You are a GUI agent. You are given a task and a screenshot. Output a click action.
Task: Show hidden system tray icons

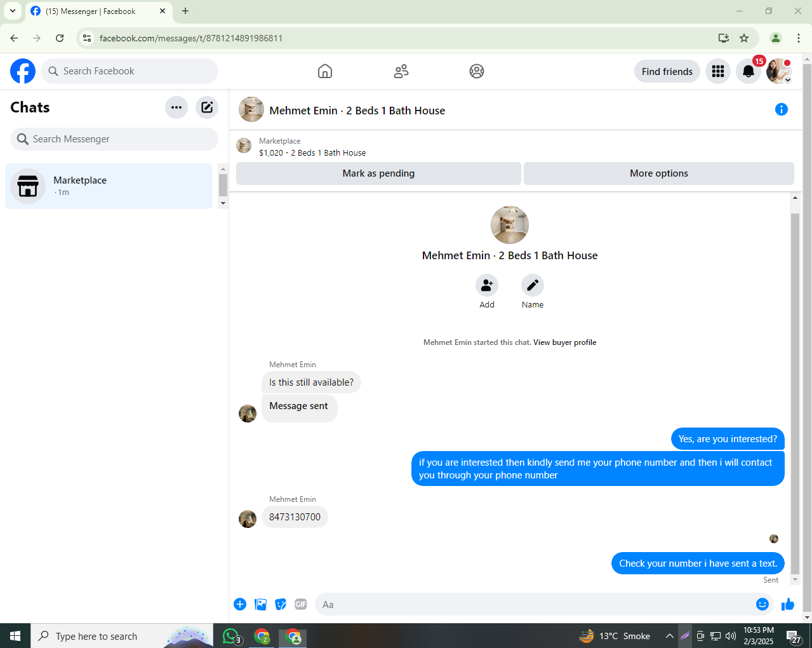pos(669,636)
